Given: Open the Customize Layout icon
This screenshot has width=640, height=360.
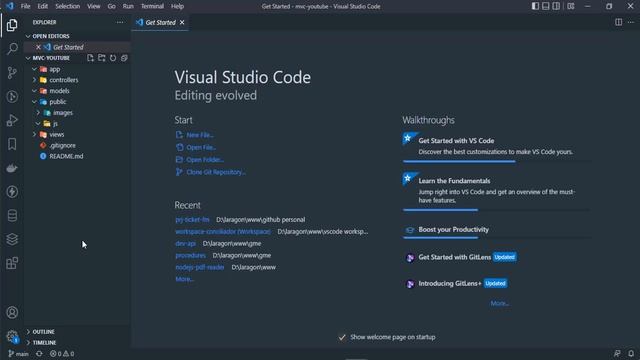Looking at the screenshot, I should 571,6.
